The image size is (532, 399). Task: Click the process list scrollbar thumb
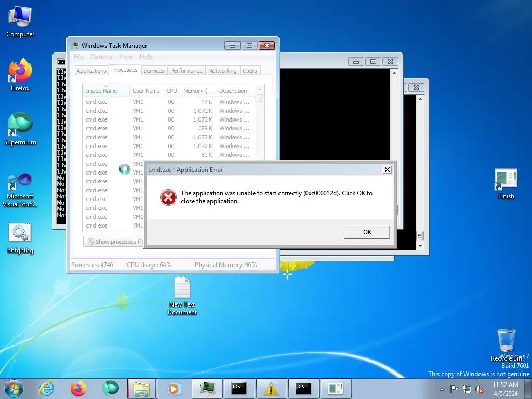click(260, 98)
